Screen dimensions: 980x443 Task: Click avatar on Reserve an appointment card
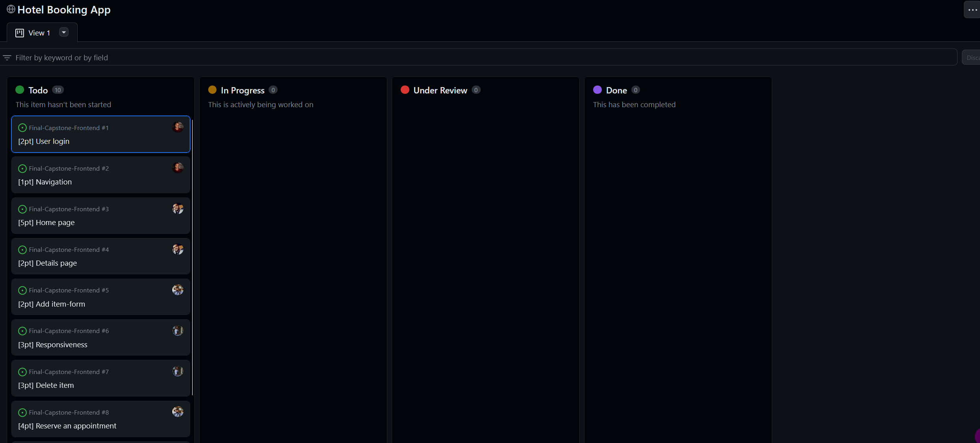pyautogui.click(x=177, y=411)
